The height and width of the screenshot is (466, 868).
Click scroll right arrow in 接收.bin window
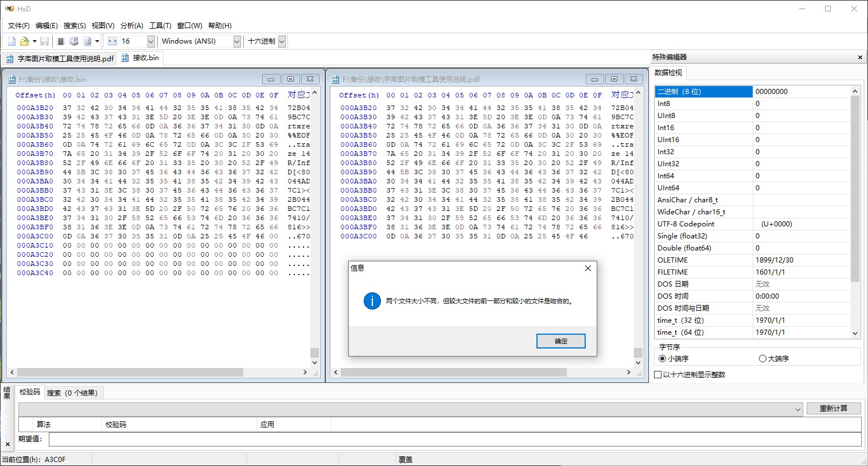pos(305,373)
